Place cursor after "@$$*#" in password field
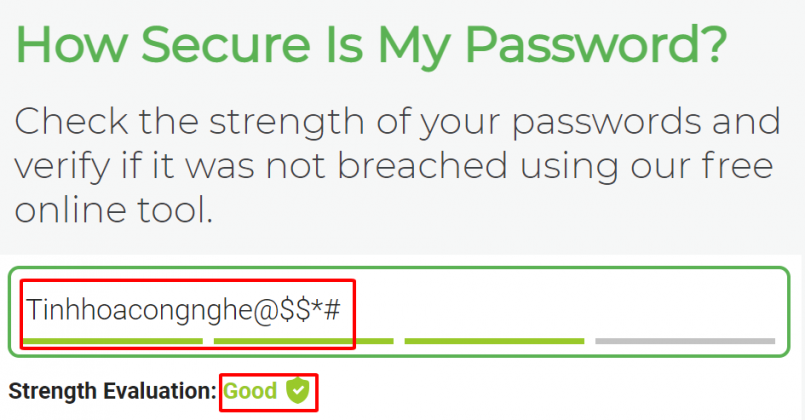Image resolution: width=805 pixels, height=420 pixels. [343, 309]
